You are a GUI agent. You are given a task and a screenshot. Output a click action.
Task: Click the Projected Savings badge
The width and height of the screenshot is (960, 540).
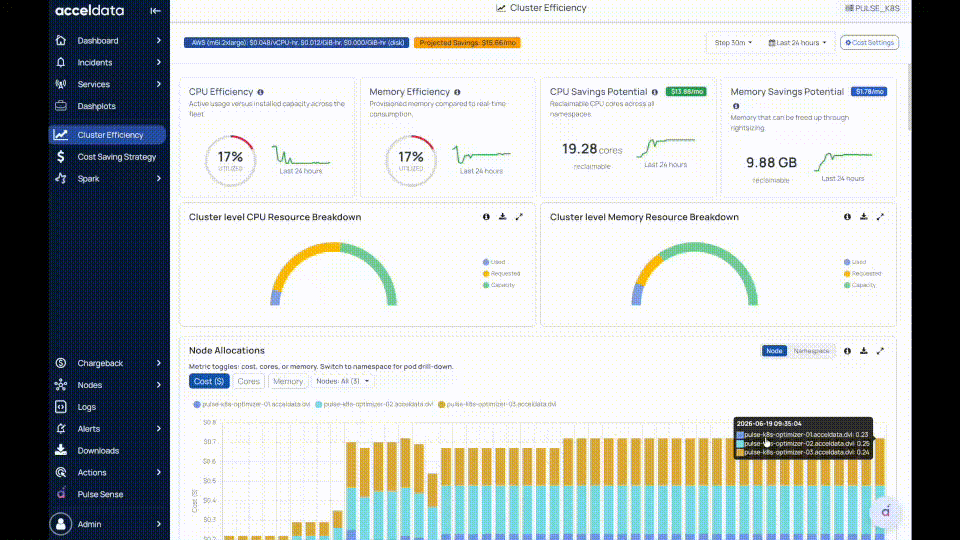(467, 43)
